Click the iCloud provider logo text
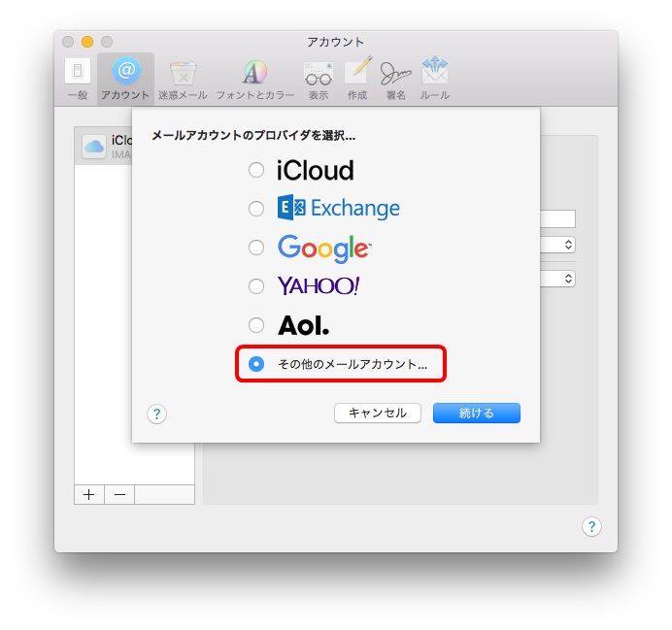 pyautogui.click(x=316, y=171)
